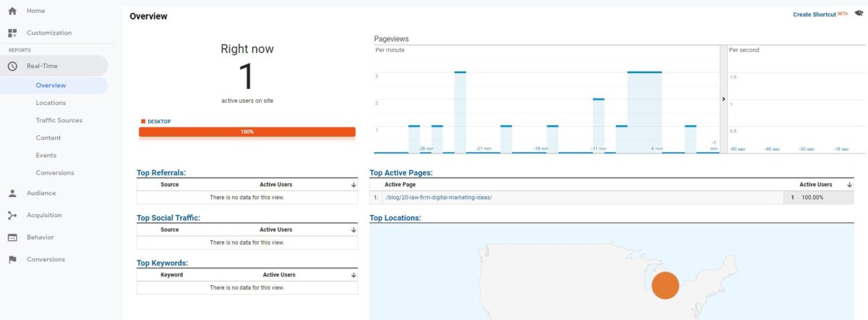The height and width of the screenshot is (320, 868).
Task: Click the Create Shortcut link
Action: pos(814,14)
